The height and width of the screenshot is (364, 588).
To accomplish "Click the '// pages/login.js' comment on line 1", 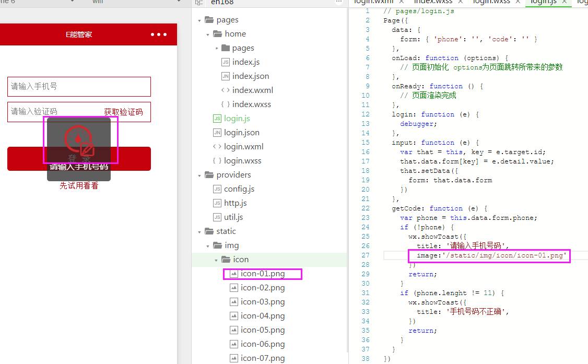I will click(419, 11).
